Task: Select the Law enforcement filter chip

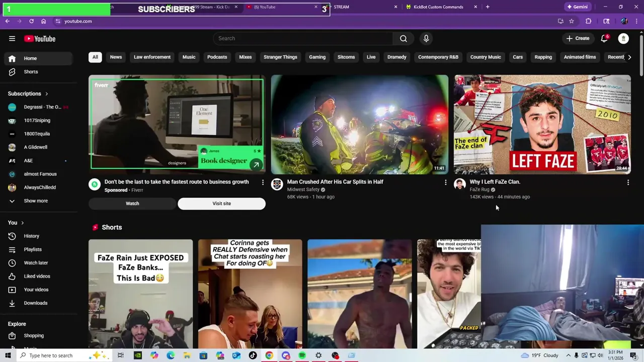Action: click(x=152, y=57)
